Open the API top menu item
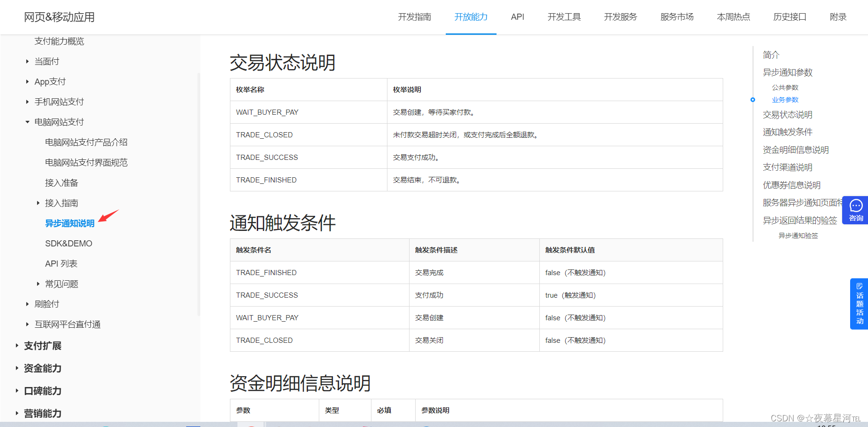Image resolution: width=868 pixels, height=427 pixels. (x=517, y=17)
